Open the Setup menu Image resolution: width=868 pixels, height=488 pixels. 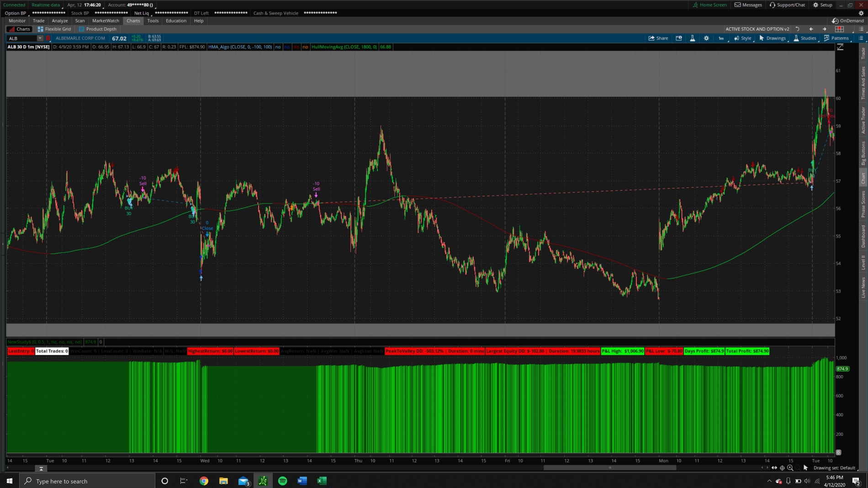(822, 5)
